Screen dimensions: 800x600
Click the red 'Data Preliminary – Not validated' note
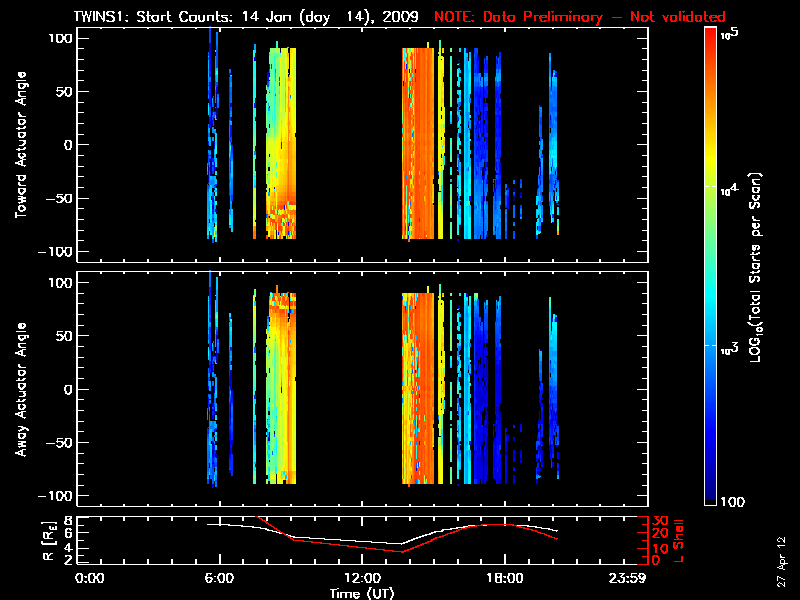coord(580,17)
